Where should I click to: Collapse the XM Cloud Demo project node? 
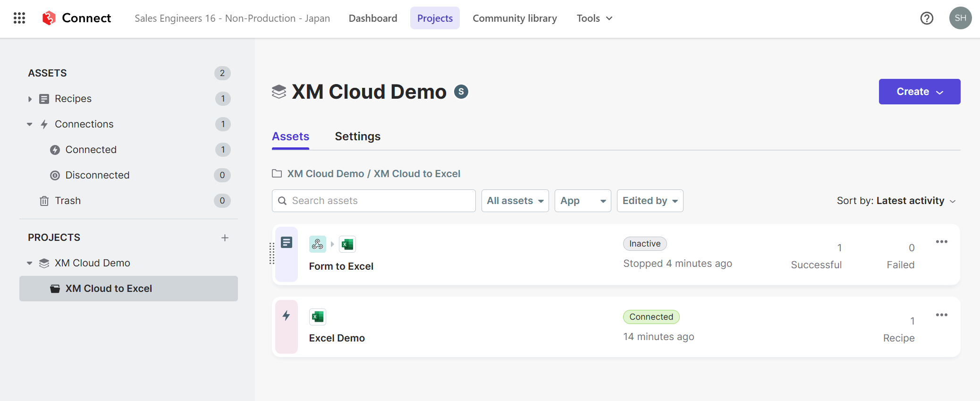point(30,263)
